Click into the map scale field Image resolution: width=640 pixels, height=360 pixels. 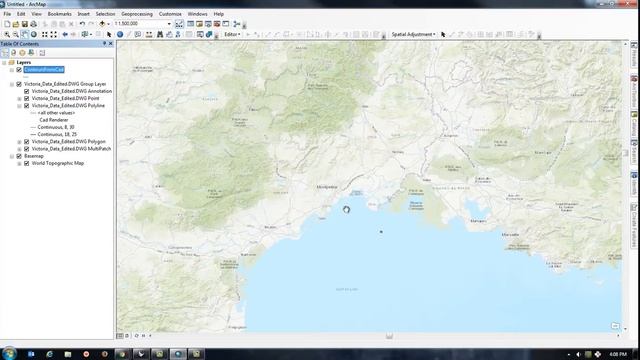click(140, 24)
